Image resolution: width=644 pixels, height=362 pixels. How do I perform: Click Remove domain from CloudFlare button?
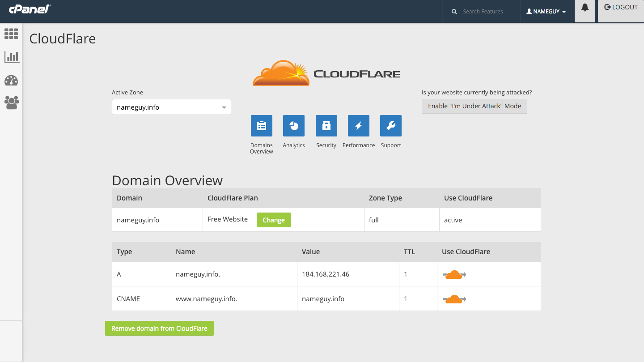click(159, 328)
